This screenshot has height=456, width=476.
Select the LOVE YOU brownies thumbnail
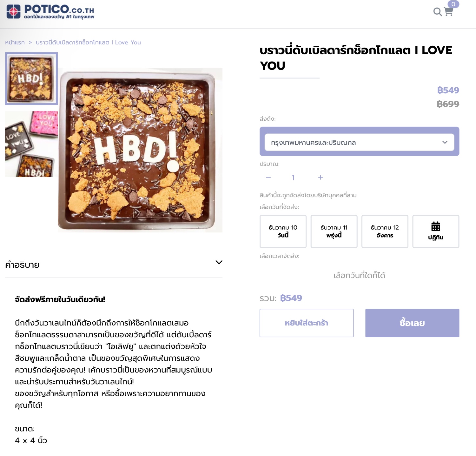coord(31,144)
